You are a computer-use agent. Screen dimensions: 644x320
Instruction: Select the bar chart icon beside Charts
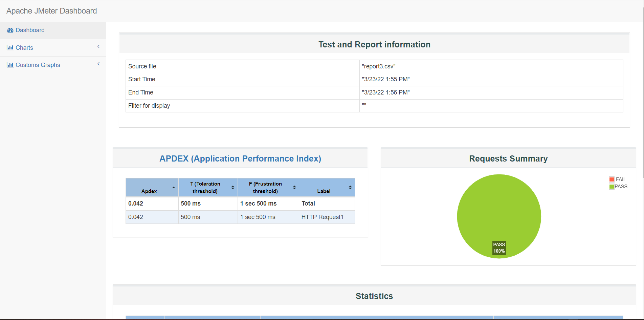tap(10, 47)
